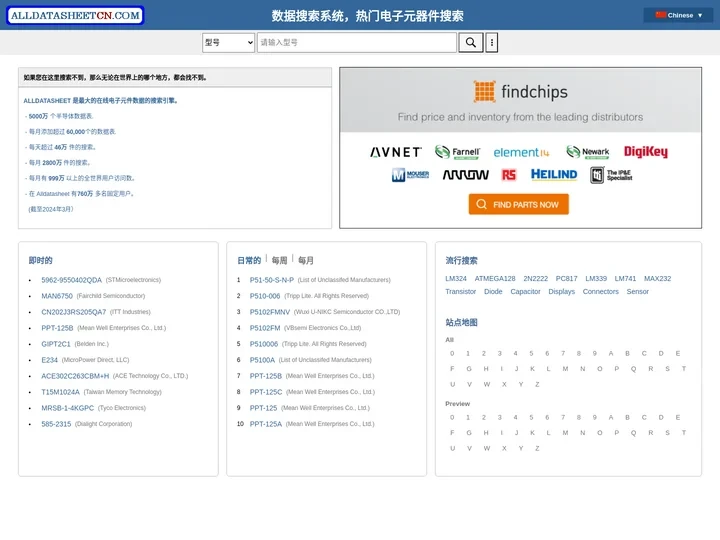Screen dimensions: 720x540
Task: Click the magnifier search button
Action: 471,43
